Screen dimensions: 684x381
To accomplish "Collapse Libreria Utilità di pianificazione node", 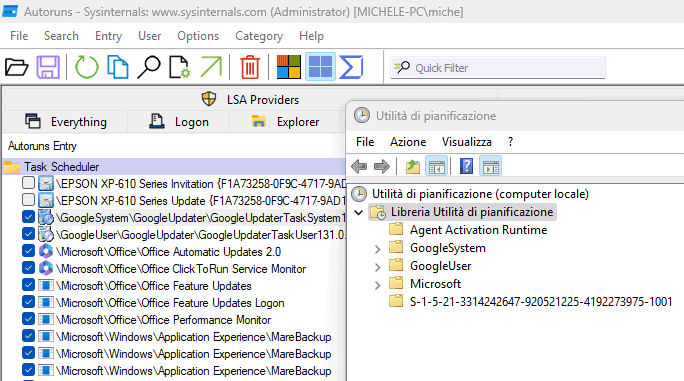I will (359, 213).
